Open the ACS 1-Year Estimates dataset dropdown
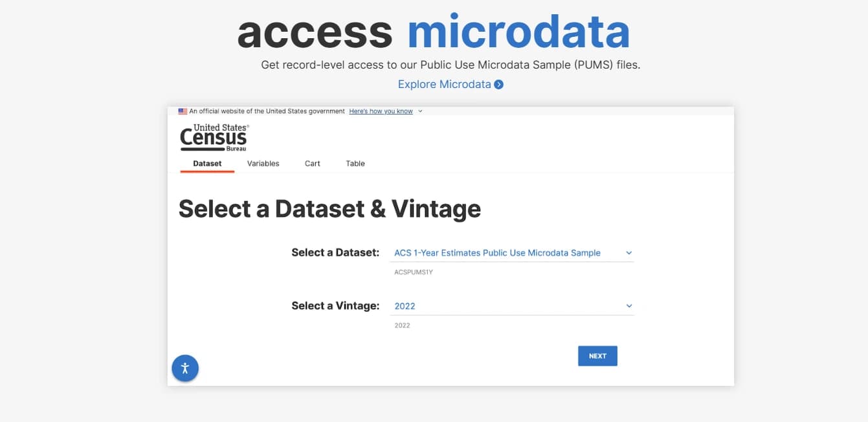868x422 pixels. click(497, 253)
